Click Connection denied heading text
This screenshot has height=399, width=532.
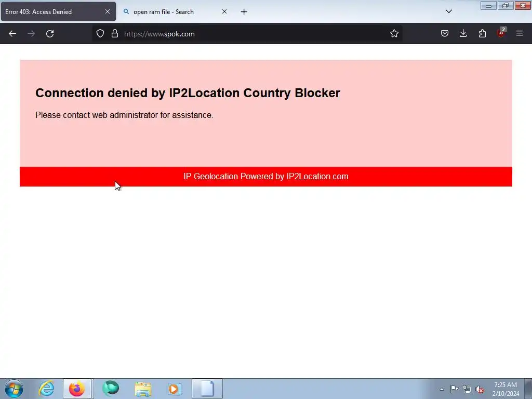[188, 93]
